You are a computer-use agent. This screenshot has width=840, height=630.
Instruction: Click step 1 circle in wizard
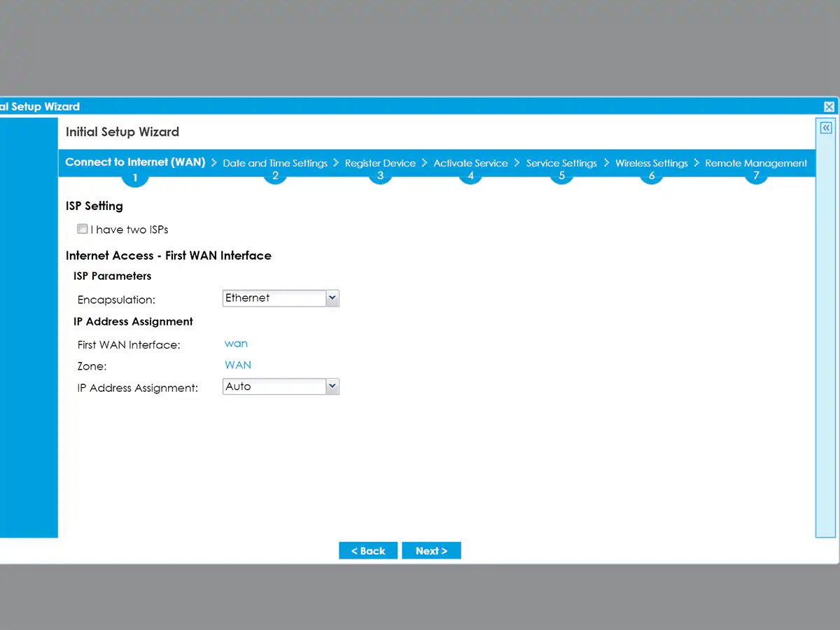(134, 178)
